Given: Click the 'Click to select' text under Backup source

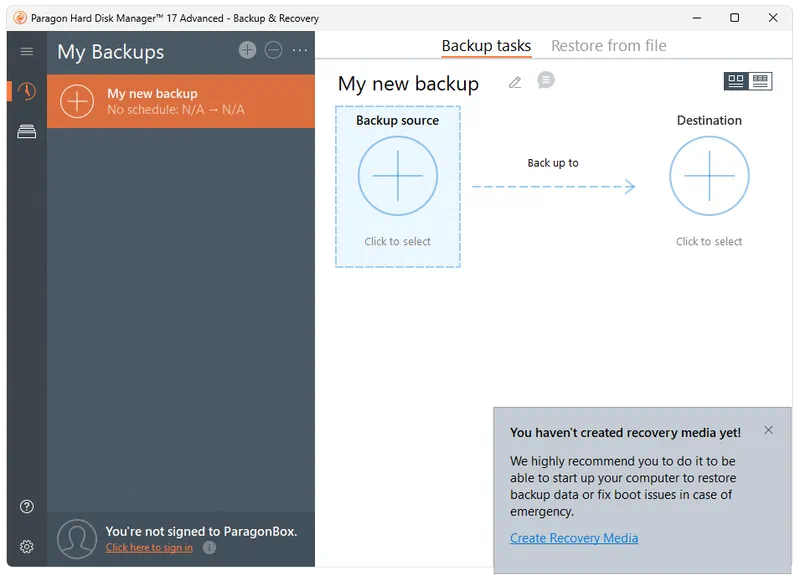Looking at the screenshot, I should (397, 242).
